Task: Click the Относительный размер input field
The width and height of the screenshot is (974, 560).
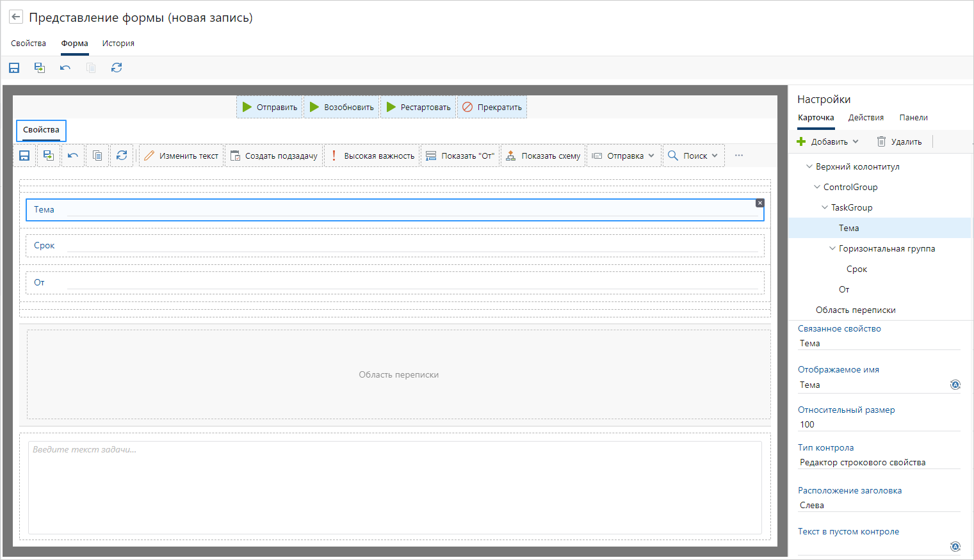Action: 877,424
